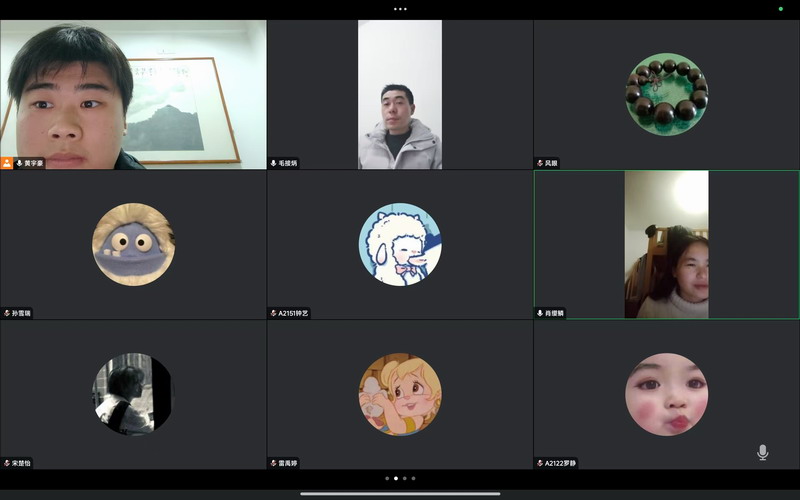Open the green-bordered active speaker video

coord(666,244)
